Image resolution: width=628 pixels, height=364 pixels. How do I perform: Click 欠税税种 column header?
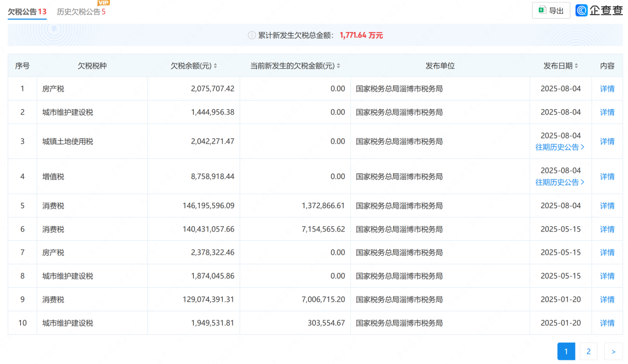click(x=92, y=66)
